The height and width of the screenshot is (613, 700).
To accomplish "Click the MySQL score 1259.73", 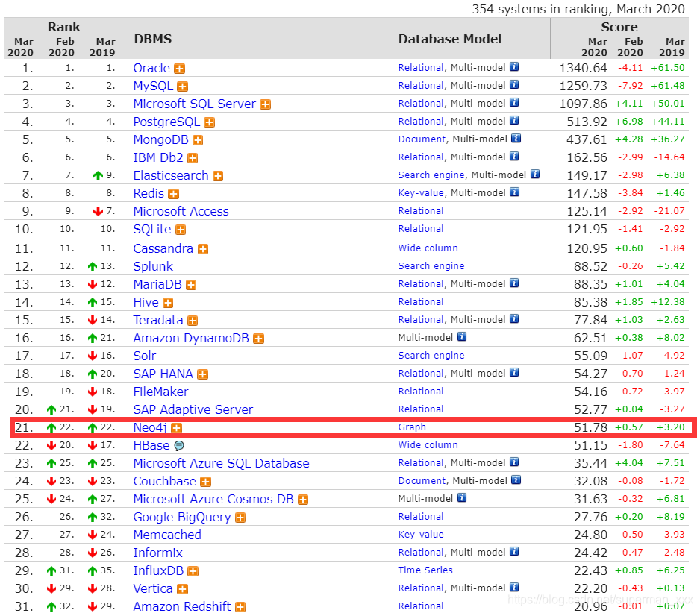I will [583, 86].
